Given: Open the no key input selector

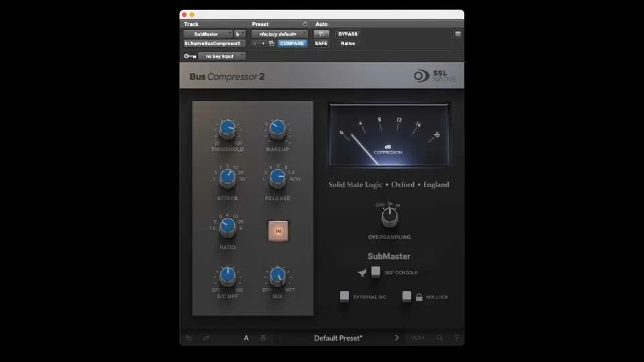Looking at the screenshot, I should [x=222, y=56].
